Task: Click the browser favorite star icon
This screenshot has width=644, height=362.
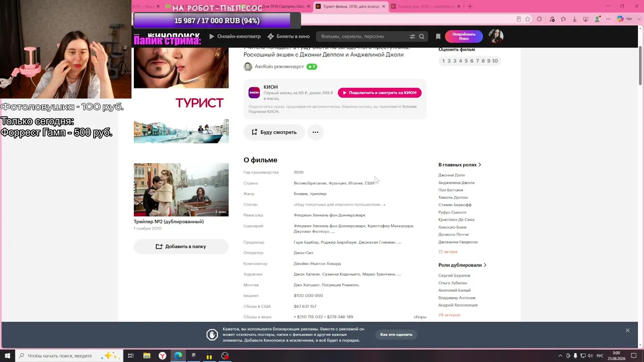Action: coord(528,19)
